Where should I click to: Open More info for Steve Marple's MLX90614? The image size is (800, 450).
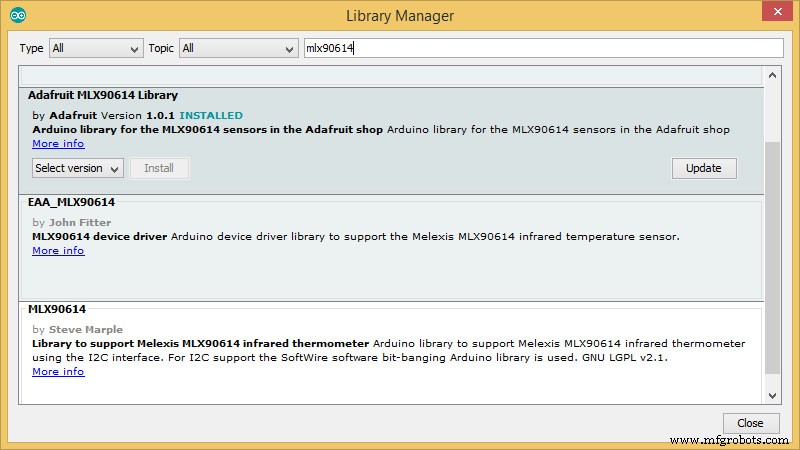58,371
